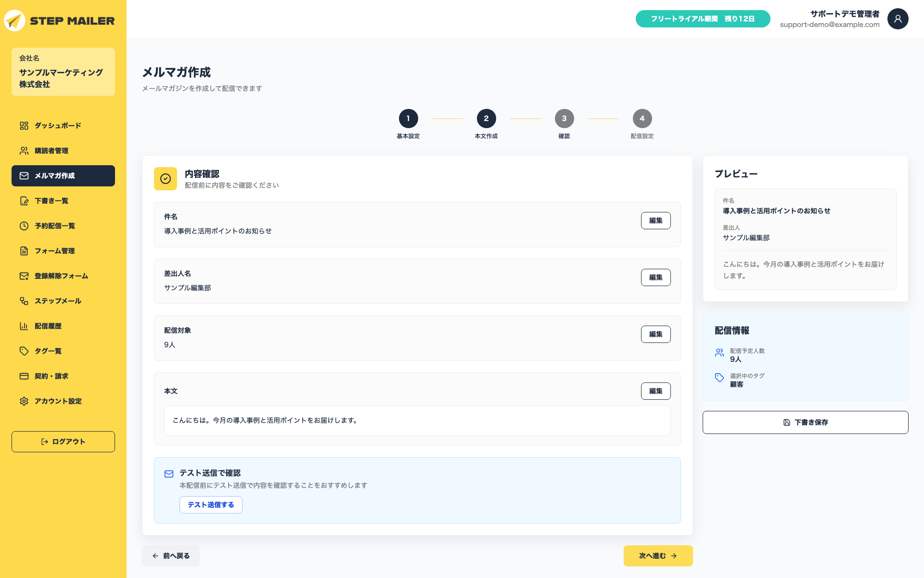The image size is (924, 578).
Task: Click the フリートライアル期間 残り12日 badge
Action: point(703,19)
